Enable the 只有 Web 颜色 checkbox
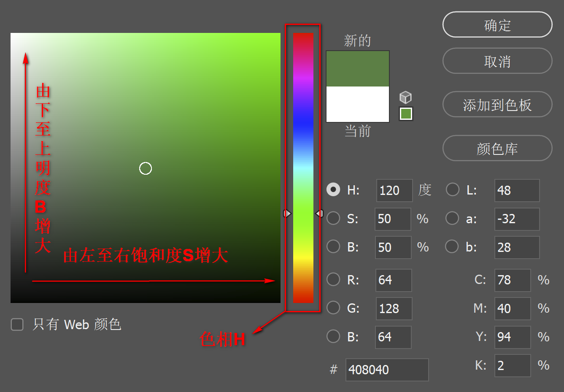This screenshot has width=564, height=392. click(17, 325)
